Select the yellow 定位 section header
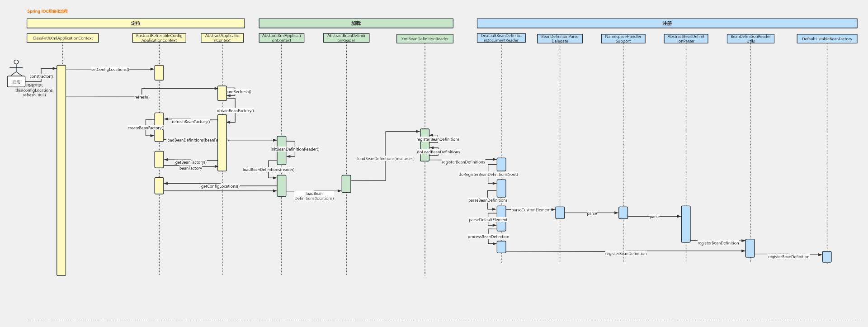This screenshot has width=868, height=327. tap(136, 24)
